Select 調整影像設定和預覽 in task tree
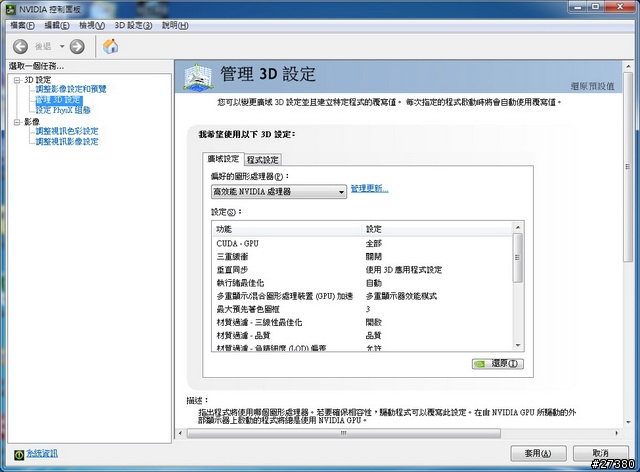 71,89
